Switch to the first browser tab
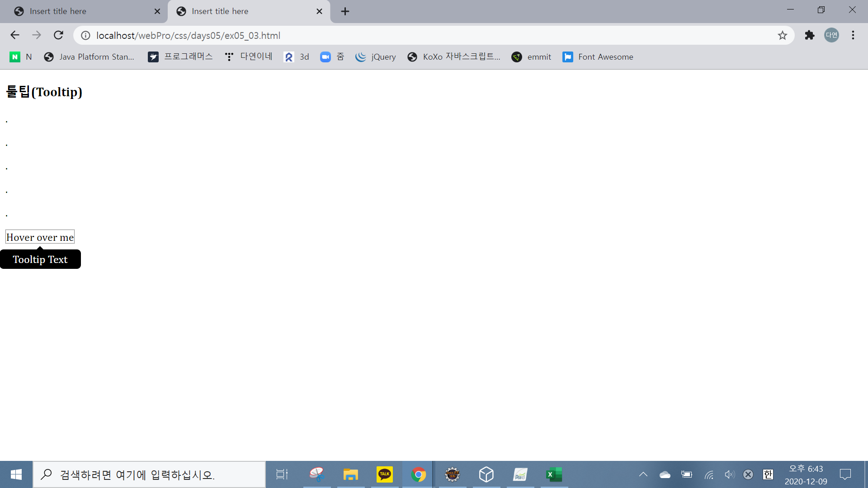 81,11
